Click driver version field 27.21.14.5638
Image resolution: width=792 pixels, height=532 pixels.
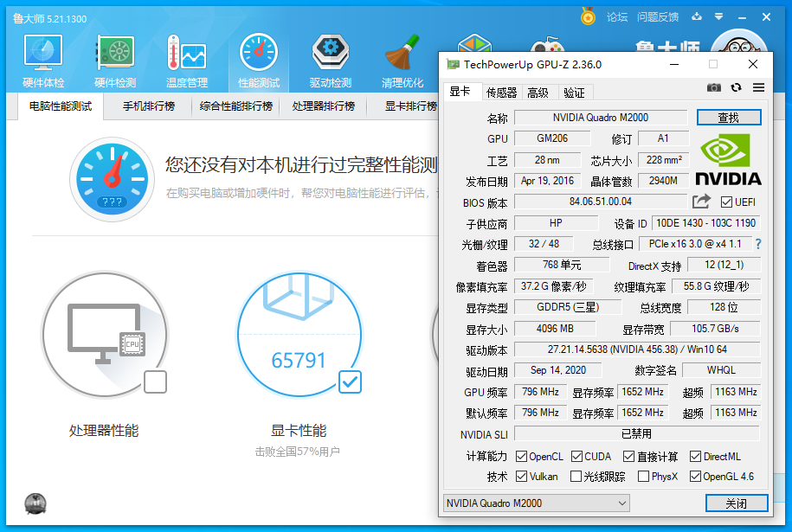tap(637, 349)
